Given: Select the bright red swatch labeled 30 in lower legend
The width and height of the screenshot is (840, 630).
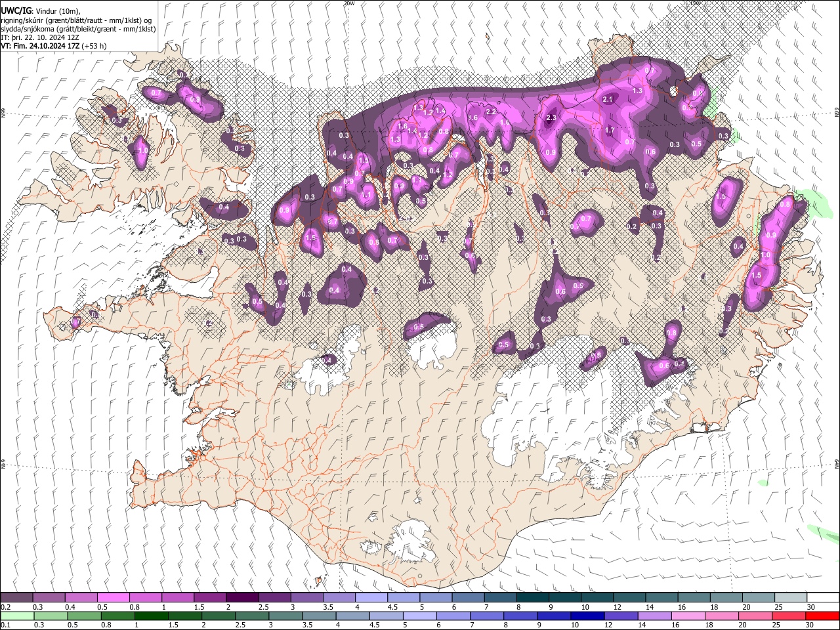Looking at the screenshot, I should [823, 616].
